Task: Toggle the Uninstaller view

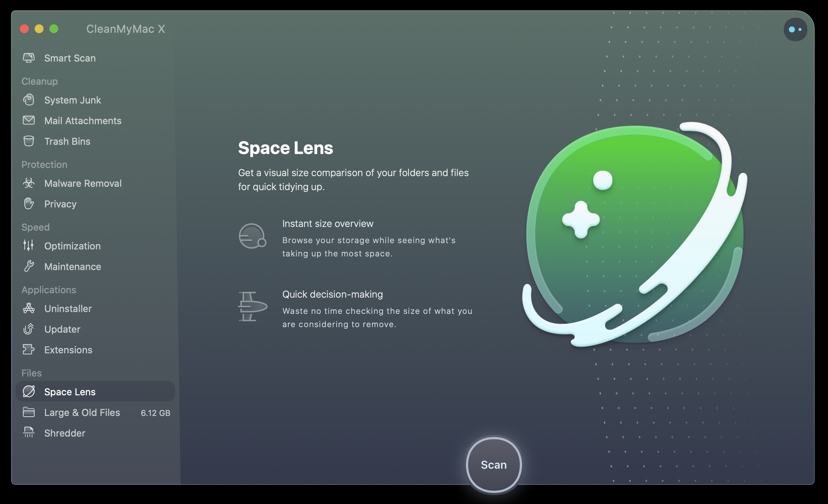Action: (67, 308)
